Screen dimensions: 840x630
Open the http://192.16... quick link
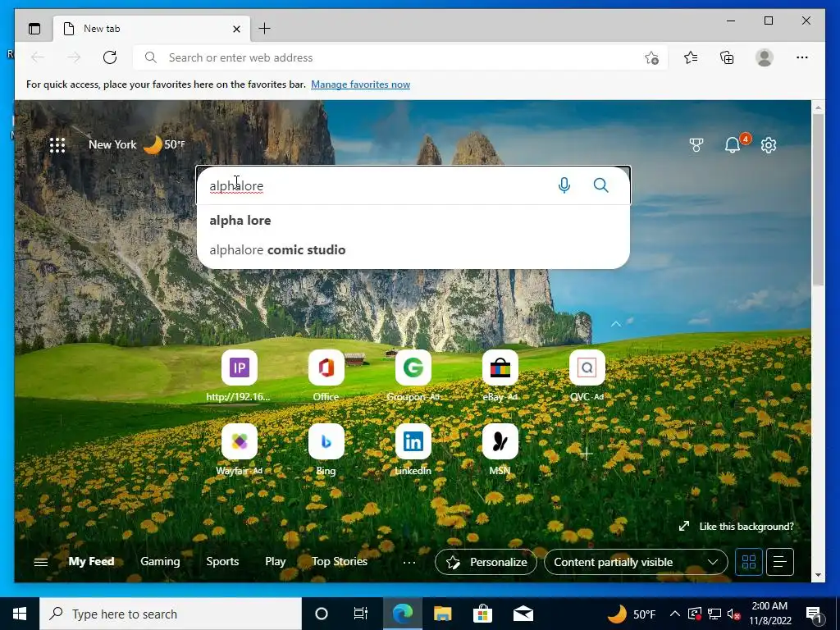tap(239, 376)
